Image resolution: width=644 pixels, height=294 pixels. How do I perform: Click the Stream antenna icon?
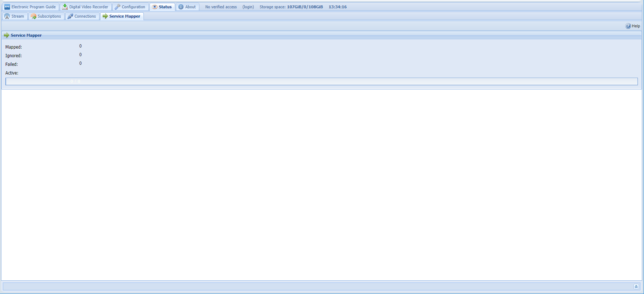[x=7, y=16]
